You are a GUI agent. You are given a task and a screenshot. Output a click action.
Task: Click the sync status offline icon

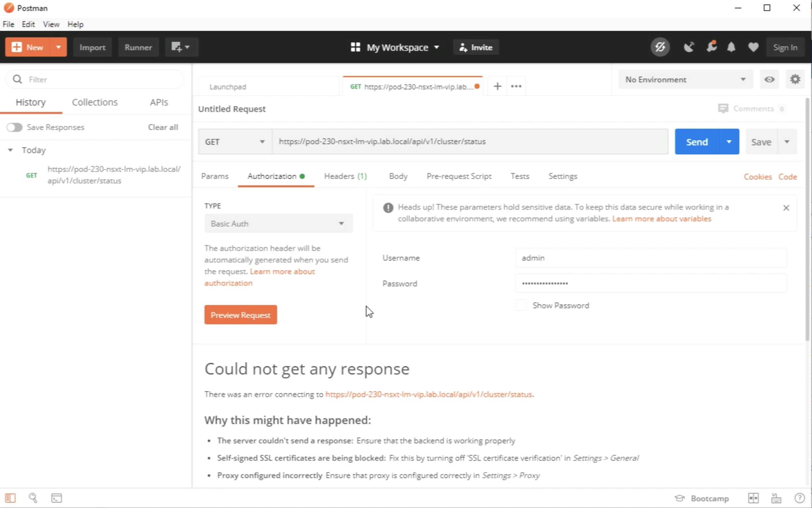[x=660, y=47]
